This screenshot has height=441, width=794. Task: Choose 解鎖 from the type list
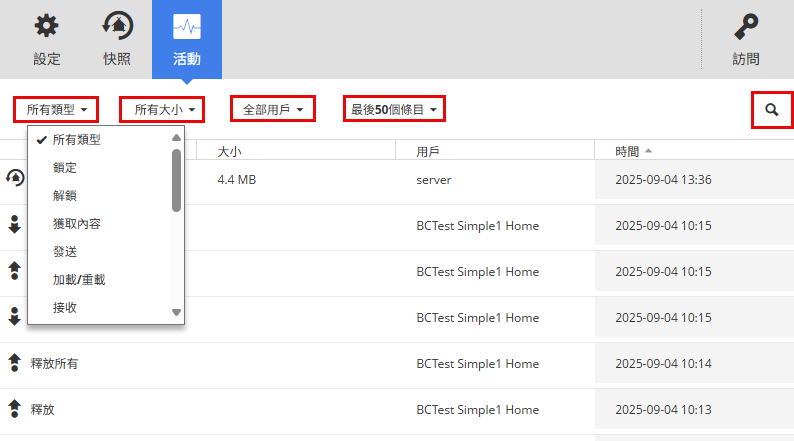65,196
